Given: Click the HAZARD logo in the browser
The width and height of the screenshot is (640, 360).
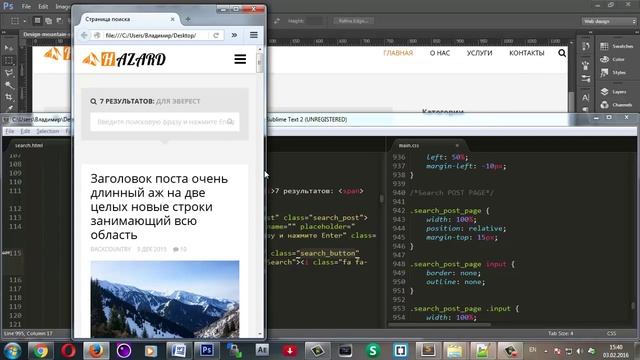Looking at the screenshot, I should coord(124,60).
